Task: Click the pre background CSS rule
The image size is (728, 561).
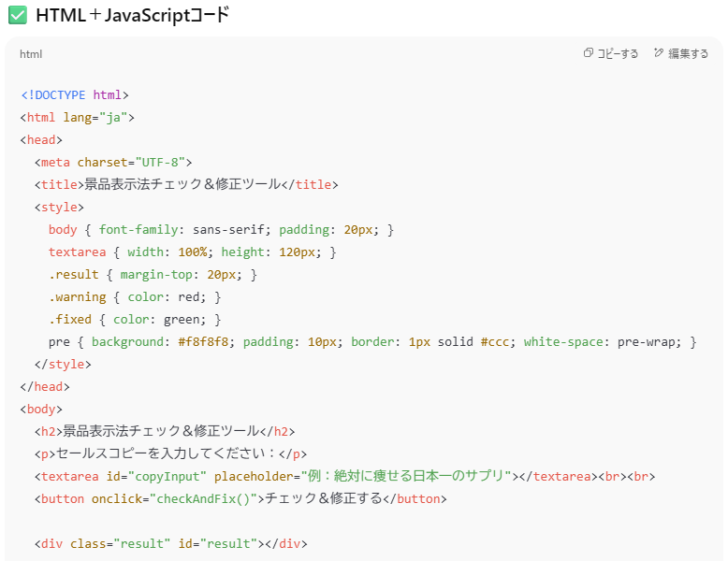Action: [x=372, y=342]
